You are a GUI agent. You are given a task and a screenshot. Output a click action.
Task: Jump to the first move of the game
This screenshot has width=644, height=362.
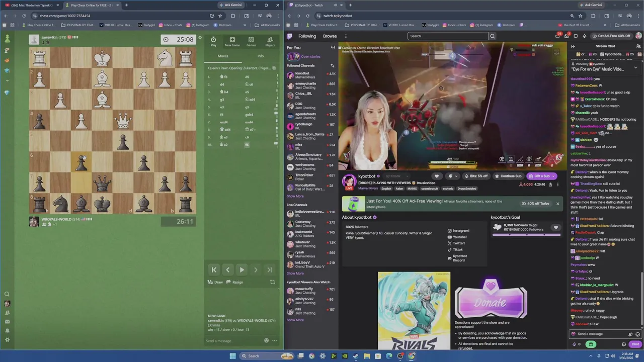pos(214,270)
